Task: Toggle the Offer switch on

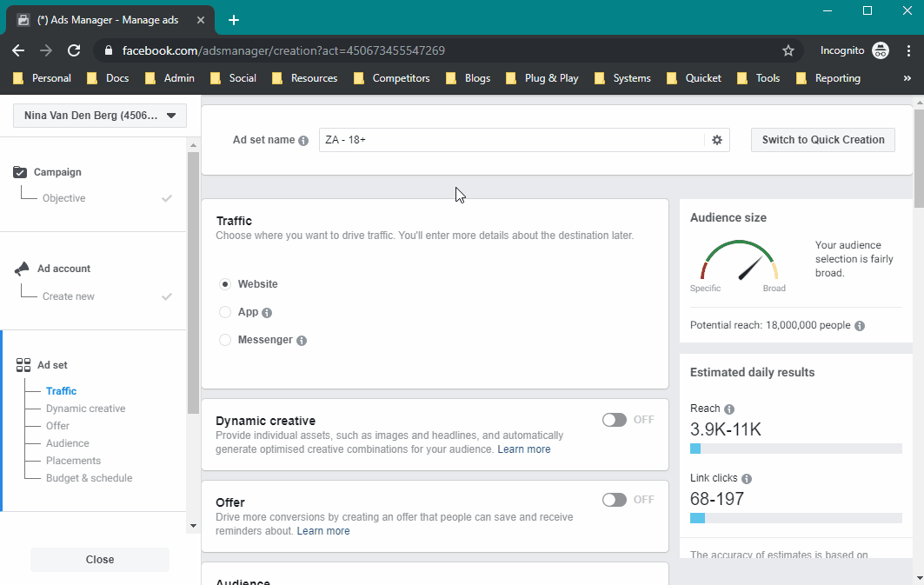Action: (x=614, y=500)
